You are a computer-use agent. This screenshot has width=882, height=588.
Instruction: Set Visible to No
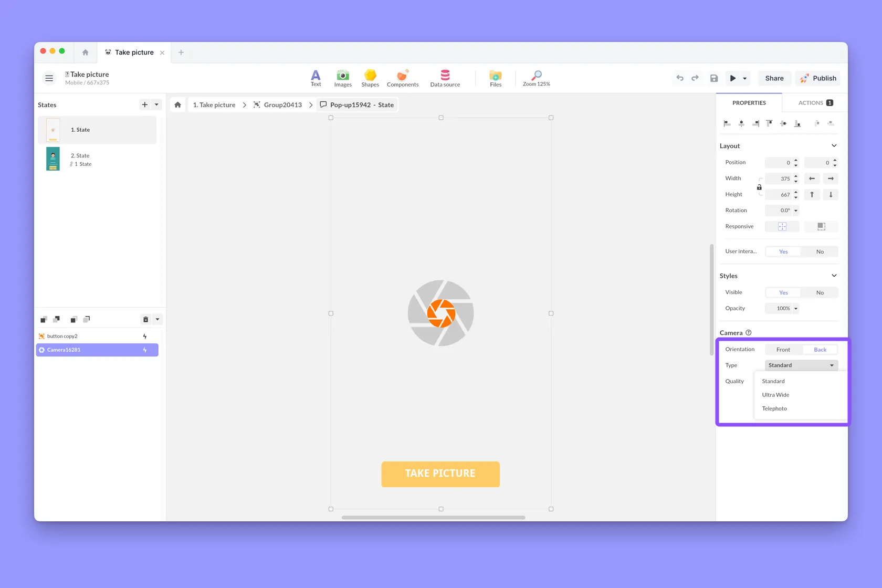820,292
